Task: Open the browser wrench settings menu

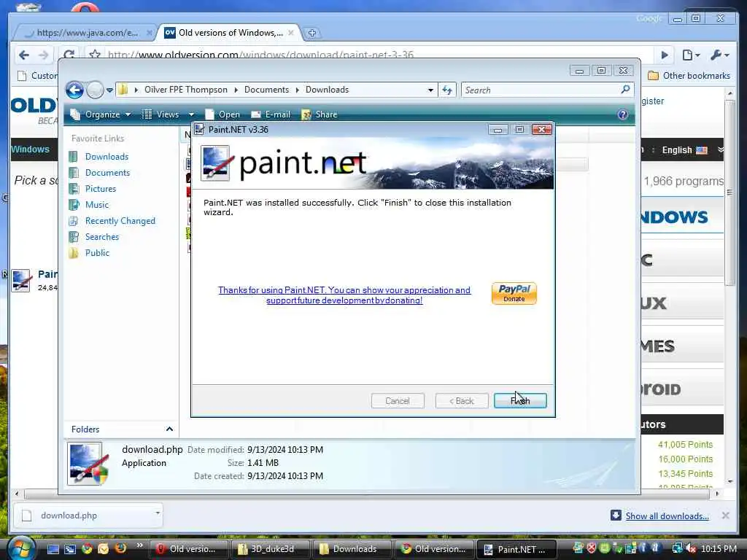Action: coord(719,55)
